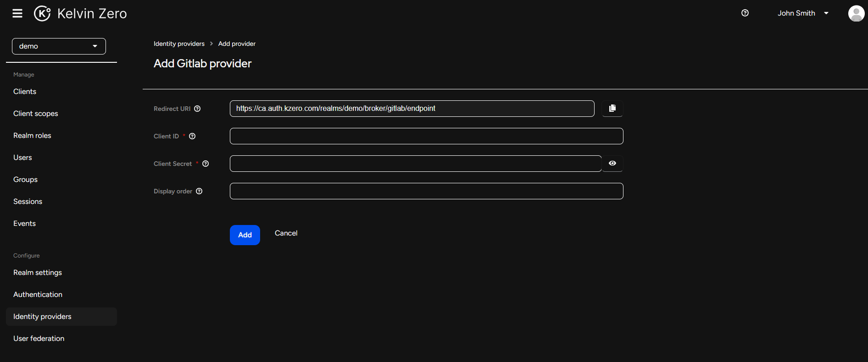868x362 pixels.
Task: Click the Configure section label
Action: click(x=27, y=256)
